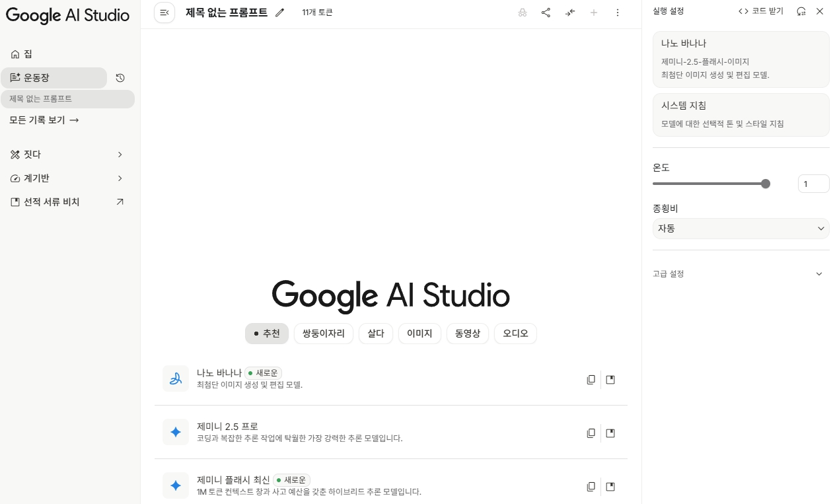The width and height of the screenshot is (835, 504).
Task: Select 운동장 playground in sidebar
Action: coord(54,78)
